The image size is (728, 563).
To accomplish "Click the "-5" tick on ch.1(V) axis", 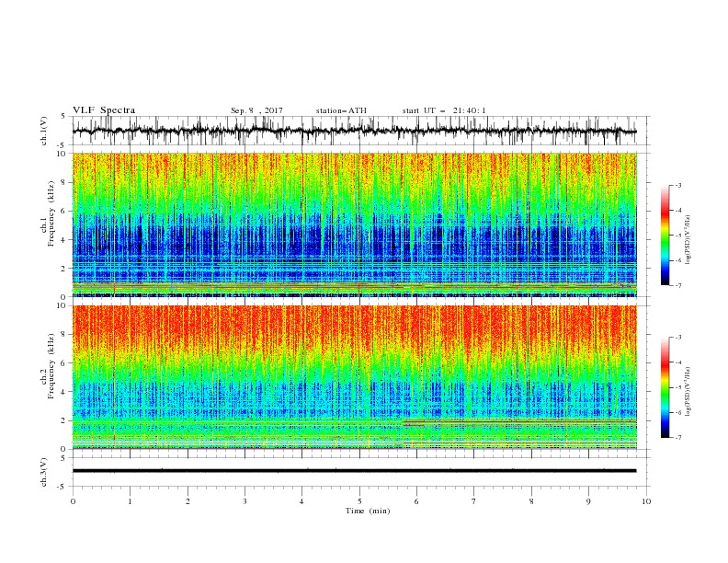I will tap(63, 145).
